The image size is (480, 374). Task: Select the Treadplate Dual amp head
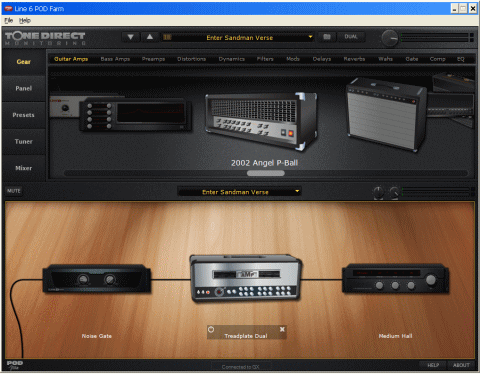(246, 278)
